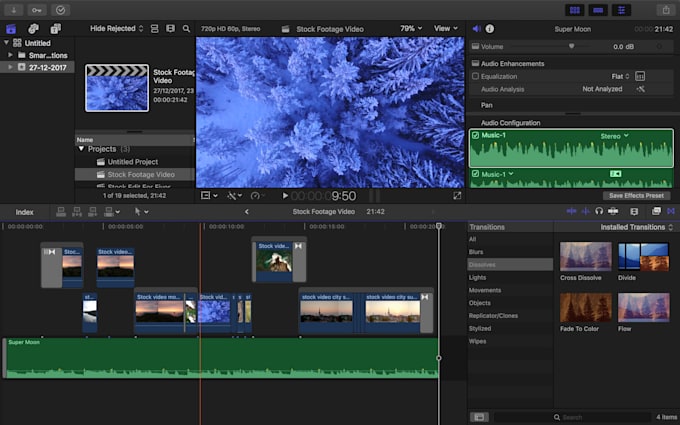Select the Untitled Project row
The width and height of the screenshot is (680, 425).
point(134,162)
